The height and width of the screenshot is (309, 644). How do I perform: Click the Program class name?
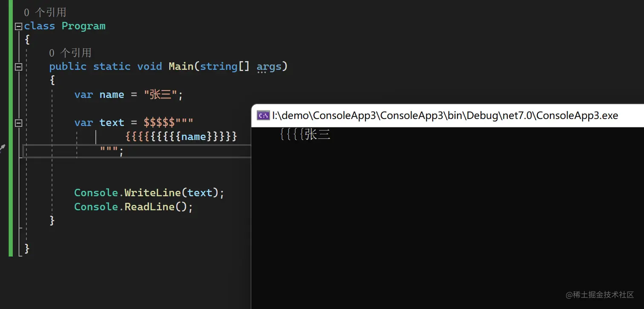click(x=83, y=26)
